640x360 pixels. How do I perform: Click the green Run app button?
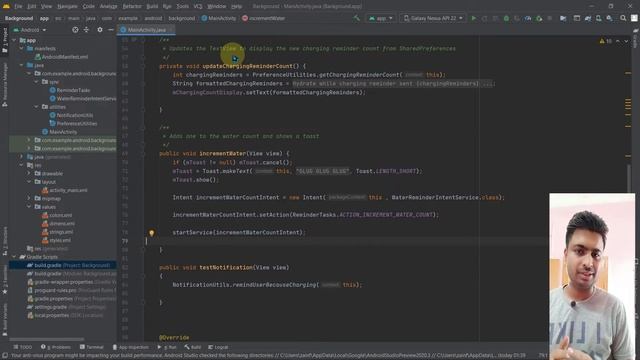click(x=473, y=18)
